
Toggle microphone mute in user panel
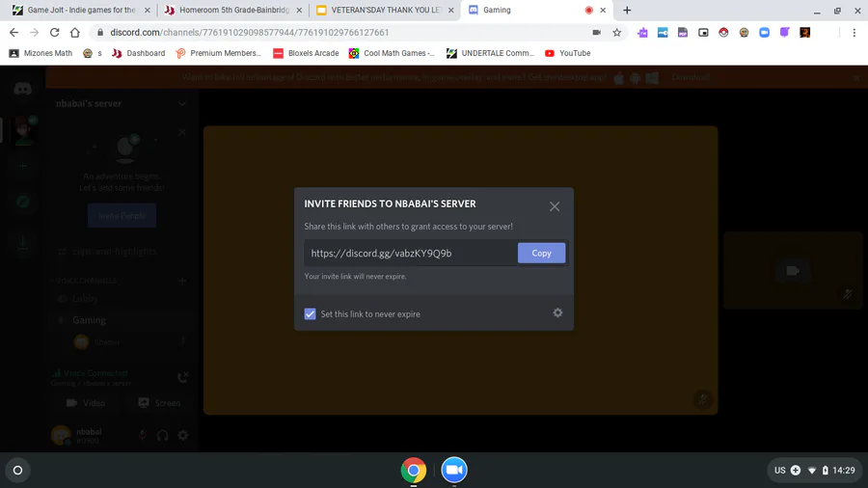[x=143, y=435]
